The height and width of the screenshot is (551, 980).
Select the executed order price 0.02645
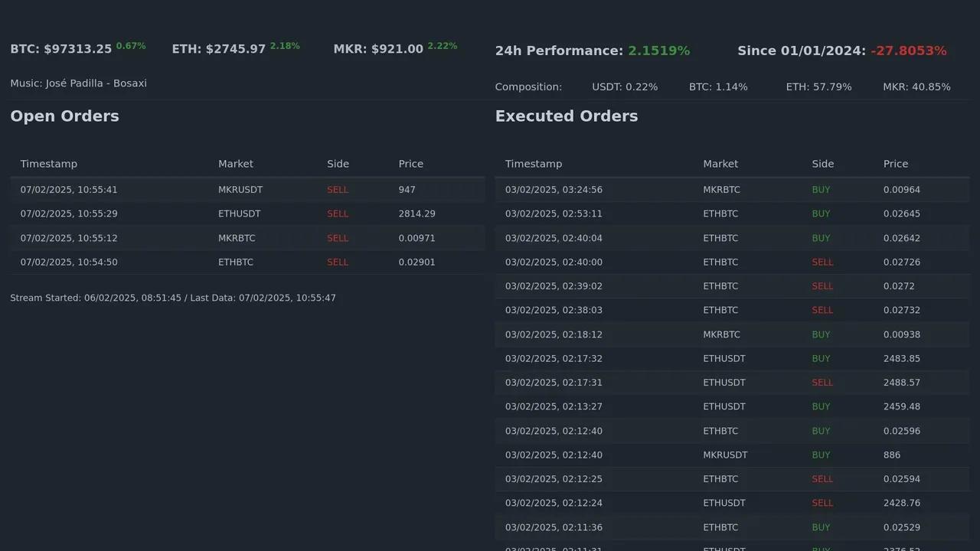tap(902, 214)
